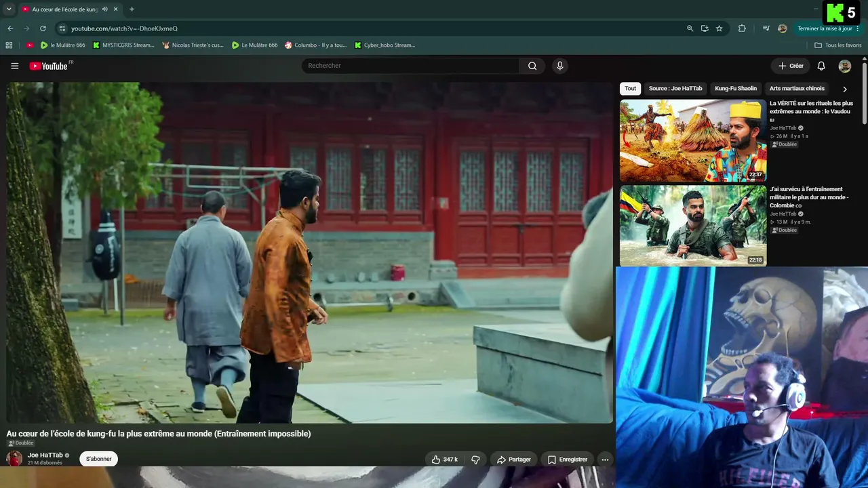Open the Chrome profile avatar
The width and height of the screenshot is (868, 488).
click(x=783, y=28)
